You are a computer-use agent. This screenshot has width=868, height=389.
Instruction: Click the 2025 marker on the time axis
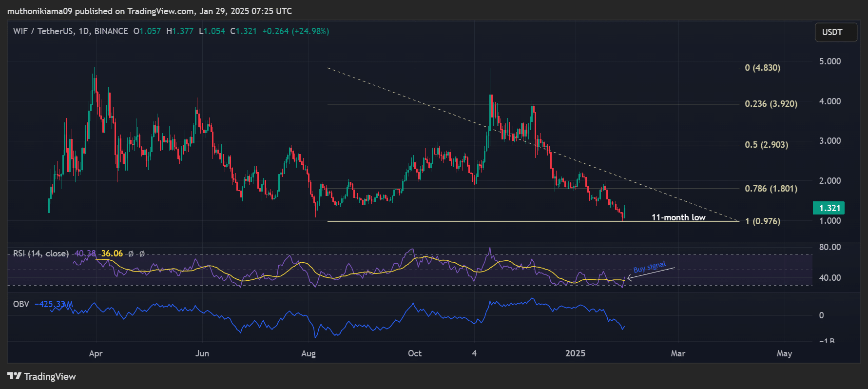coord(575,353)
